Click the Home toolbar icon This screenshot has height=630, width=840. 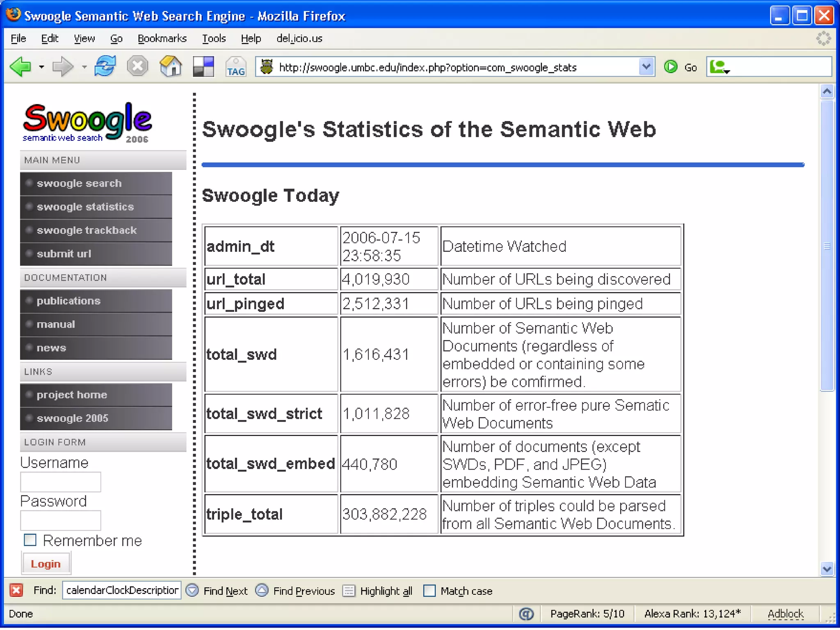(171, 66)
